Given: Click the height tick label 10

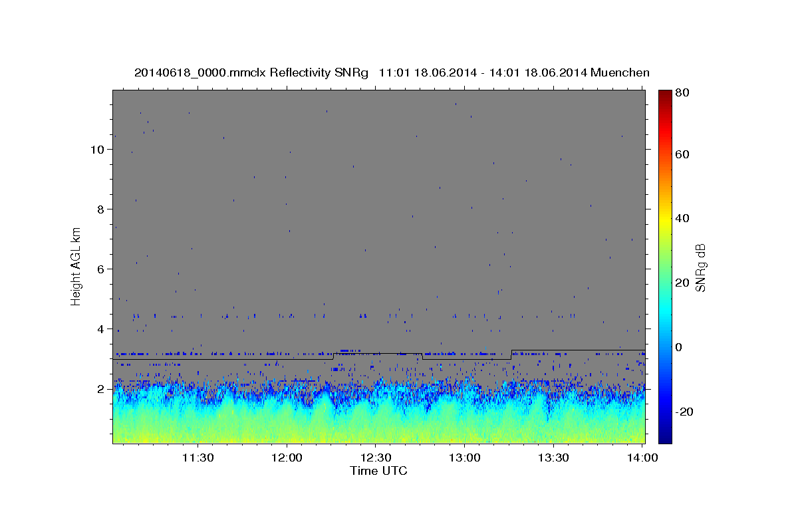Looking at the screenshot, I should tap(97, 150).
